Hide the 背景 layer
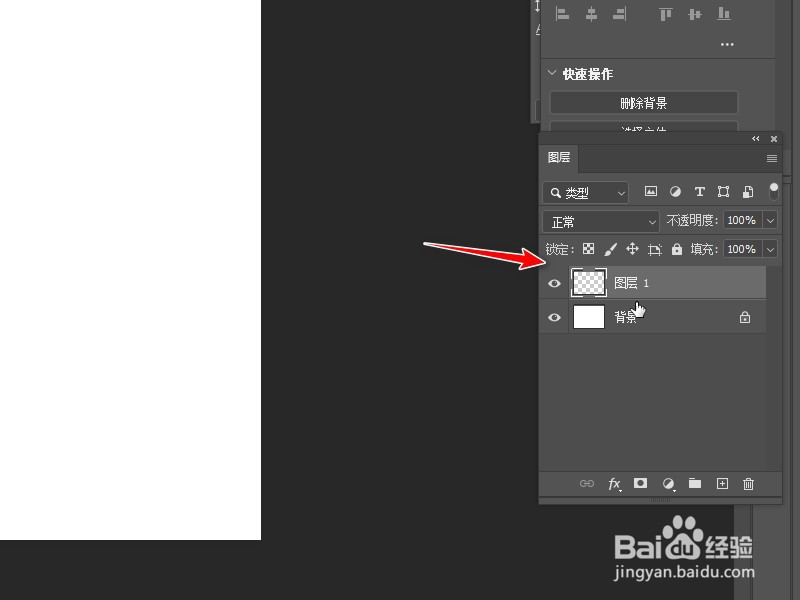Screen dimensions: 800x600 [554, 317]
